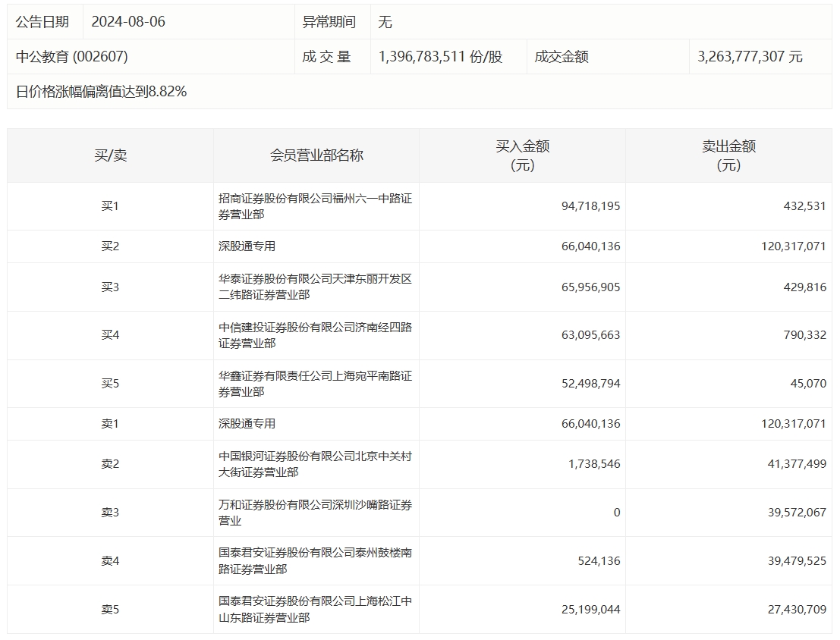Click the 成交金额 label
This screenshot has height=640, width=840.
click(562, 57)
